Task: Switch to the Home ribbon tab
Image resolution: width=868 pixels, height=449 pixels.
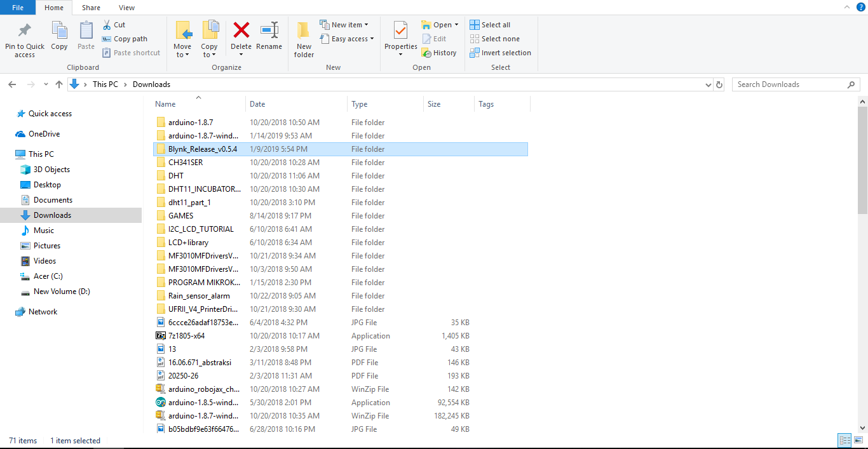Action: (54, 8)
